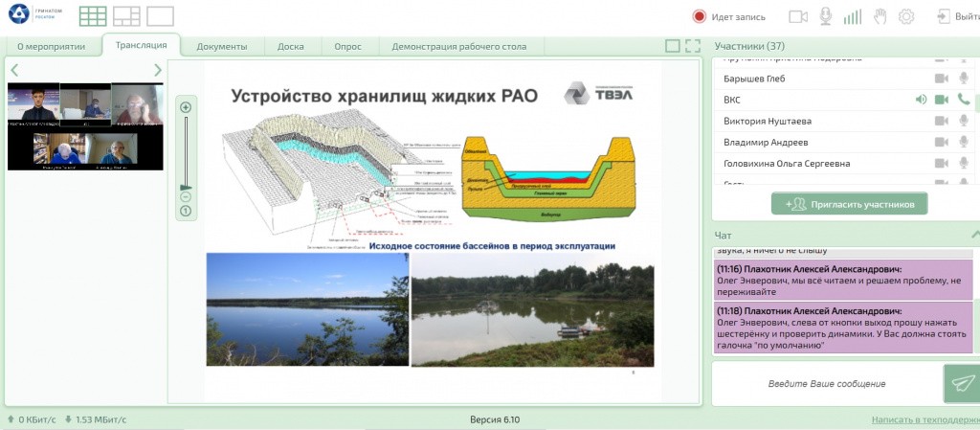The height and width of the screenshot is (430, 980).
Task: Click download speed 1.53 МБит/с indicator
Action: point(95,419)
